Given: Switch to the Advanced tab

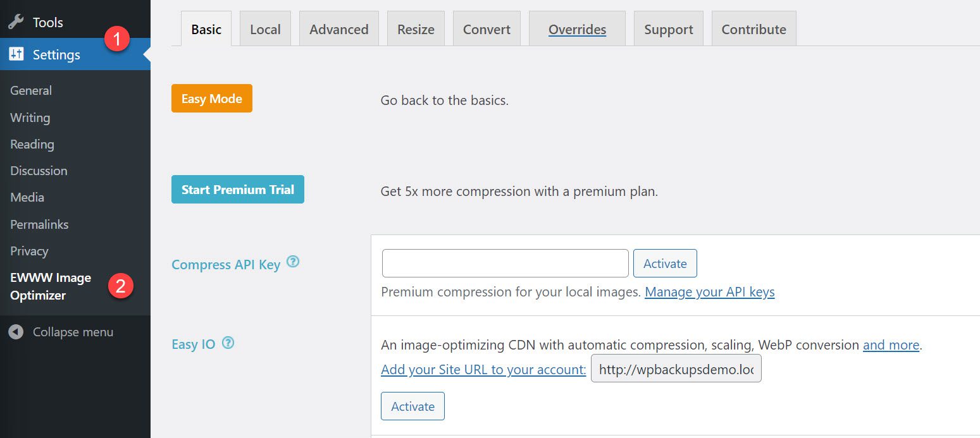Looking at the screenshot, I should (338, 28).
